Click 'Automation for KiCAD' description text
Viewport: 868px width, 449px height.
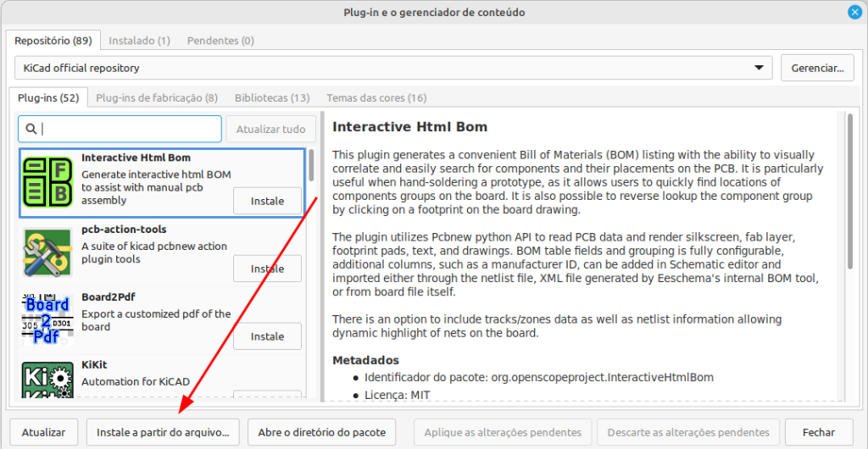pyautogui.click(x=136, y=381)
